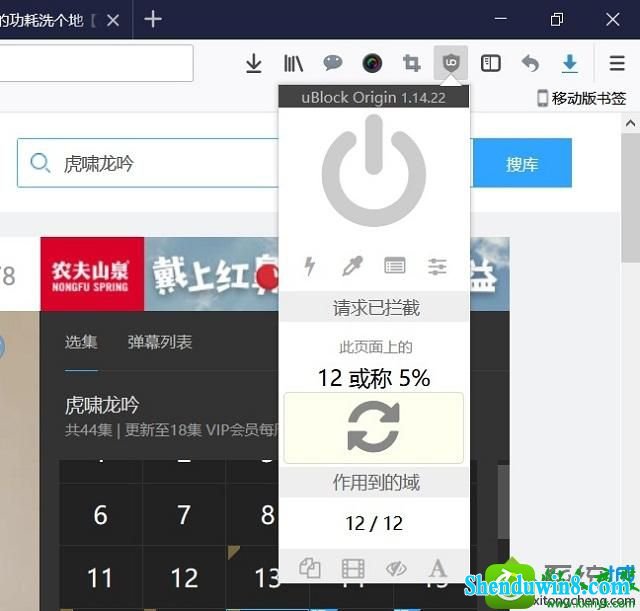Screen dimensions: 640x611
Task: Toggle block large media film icon
Action: (353, 569)
